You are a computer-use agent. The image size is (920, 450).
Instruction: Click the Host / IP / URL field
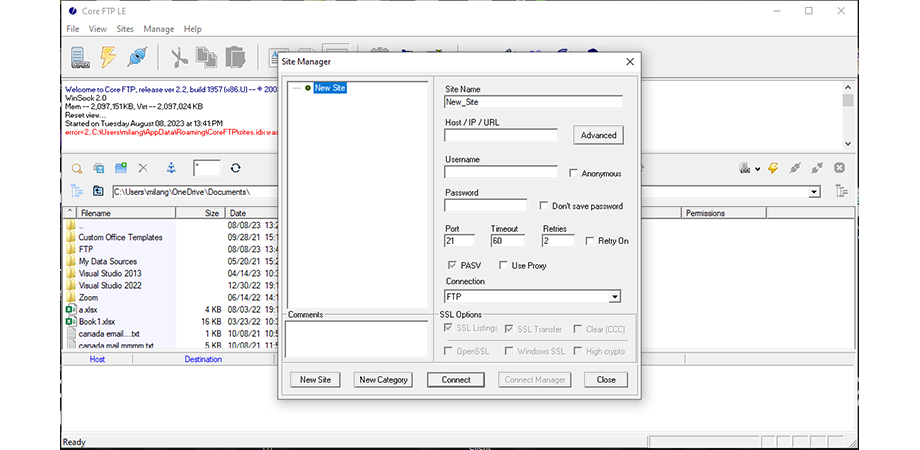pyautogui.click(x=501, y=135)
